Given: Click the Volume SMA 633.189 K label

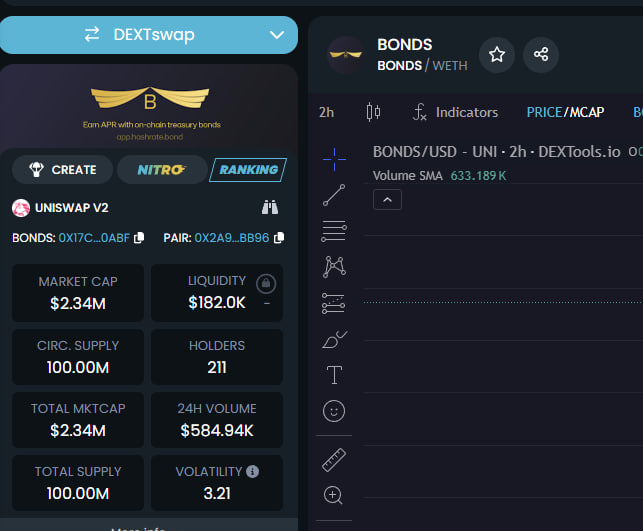Looking at the screenshot, I should coord(439,176).
